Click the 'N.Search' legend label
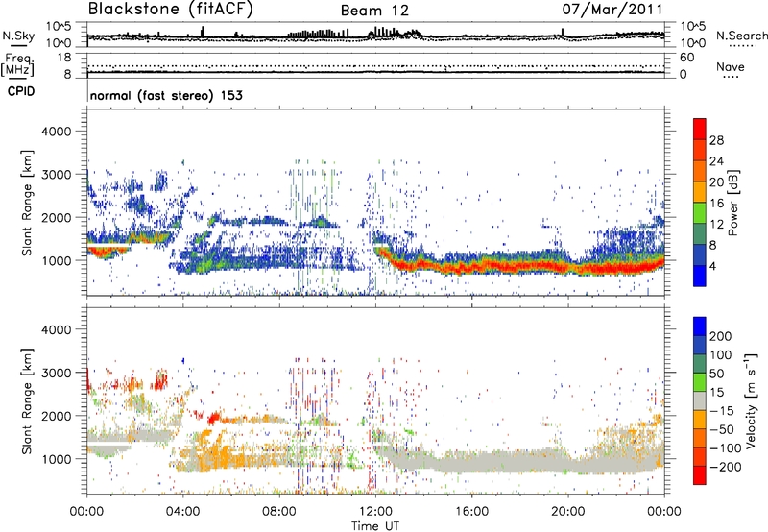This screenshot has width=768, height=532. (x=741, y=36)
